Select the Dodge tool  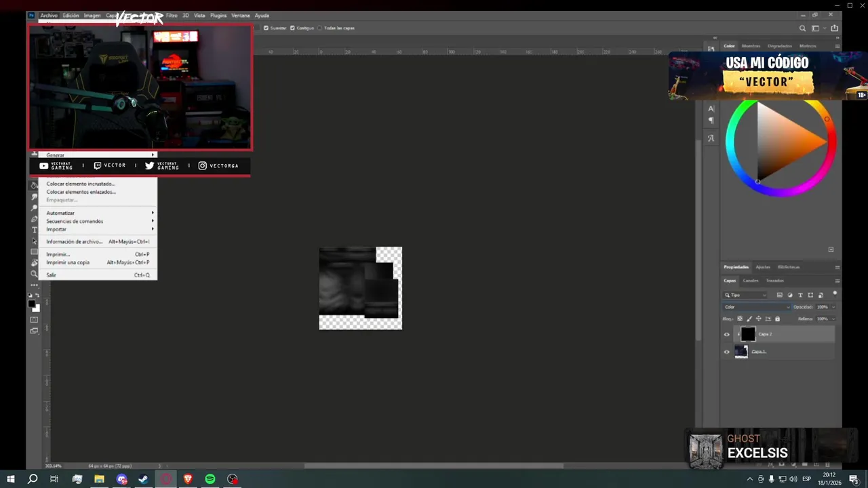[34, 207]
